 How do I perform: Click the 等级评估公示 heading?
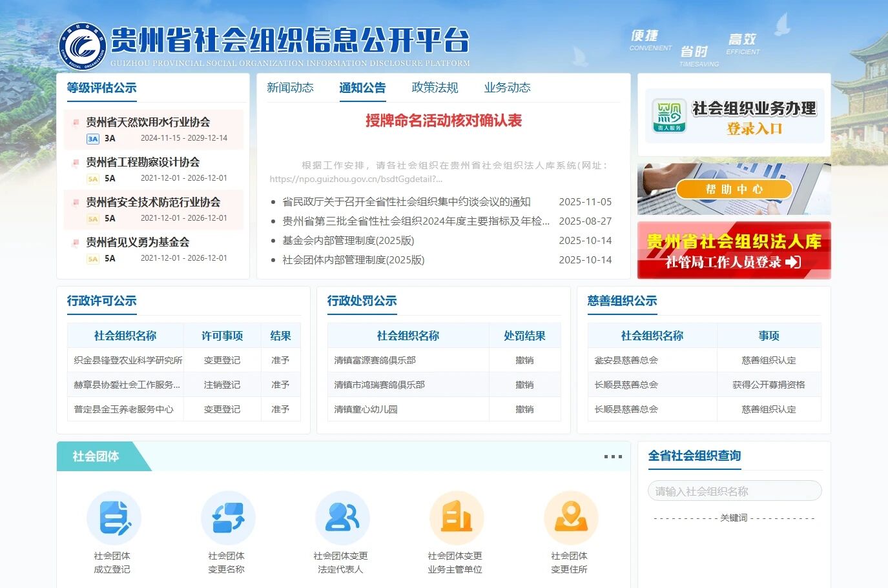coord(101,88)
